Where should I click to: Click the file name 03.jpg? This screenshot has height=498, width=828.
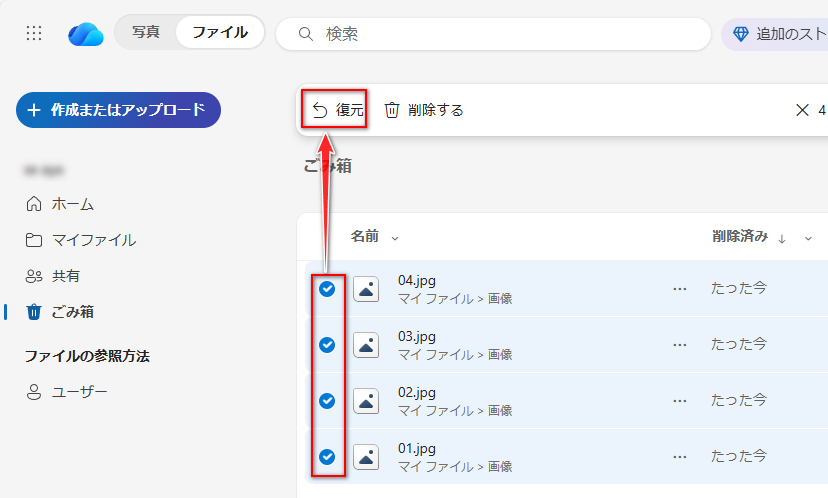(417, 336)
